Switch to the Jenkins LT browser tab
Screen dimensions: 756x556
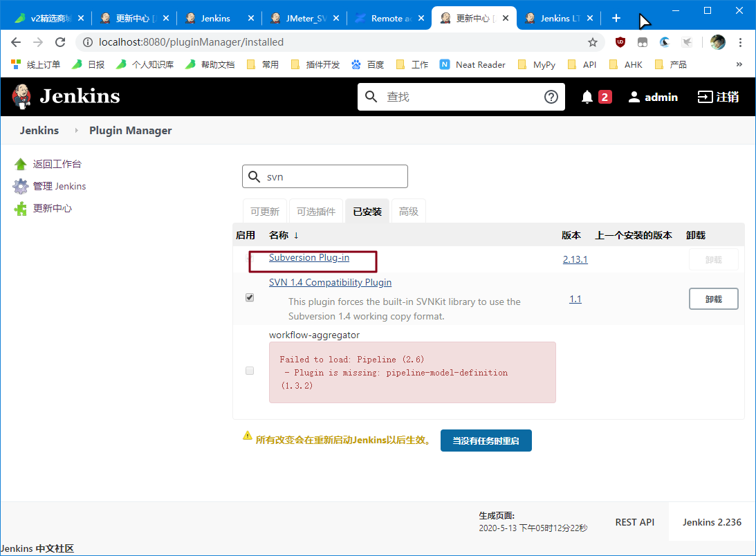coord(558,18)
